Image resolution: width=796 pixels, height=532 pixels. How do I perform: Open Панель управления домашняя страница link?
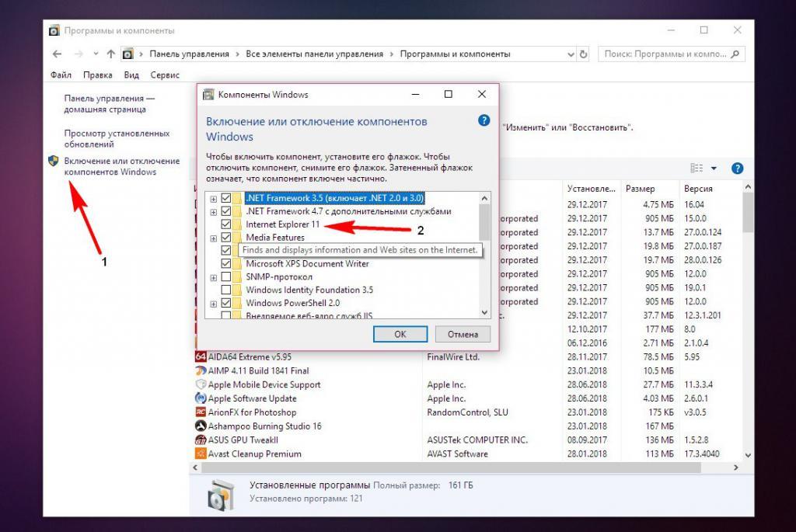[x=109, y=103]
